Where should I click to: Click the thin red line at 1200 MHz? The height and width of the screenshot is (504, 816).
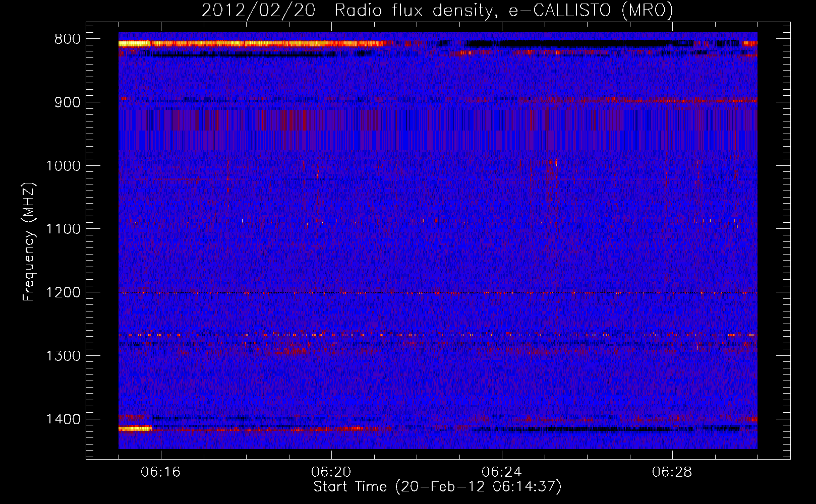[438, 292]
